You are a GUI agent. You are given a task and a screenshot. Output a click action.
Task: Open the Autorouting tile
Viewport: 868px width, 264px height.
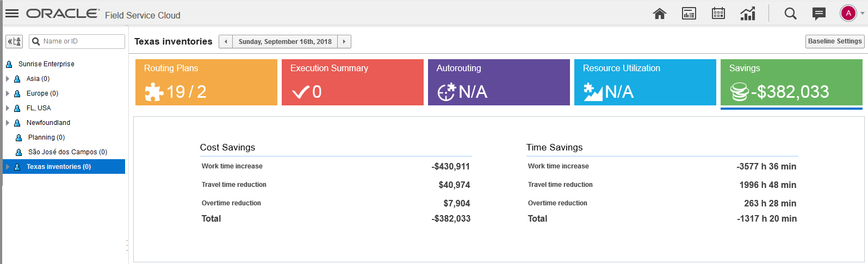click(499, 82)
